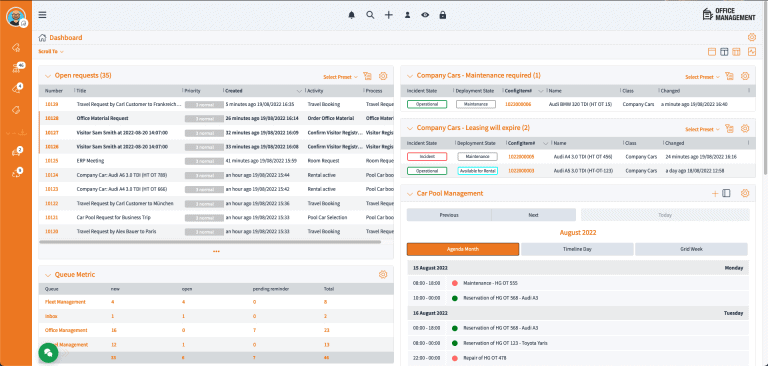This screenshot has width=768, height=366.
Task: Open the notifications bell icon
Action: pos(351,15)
